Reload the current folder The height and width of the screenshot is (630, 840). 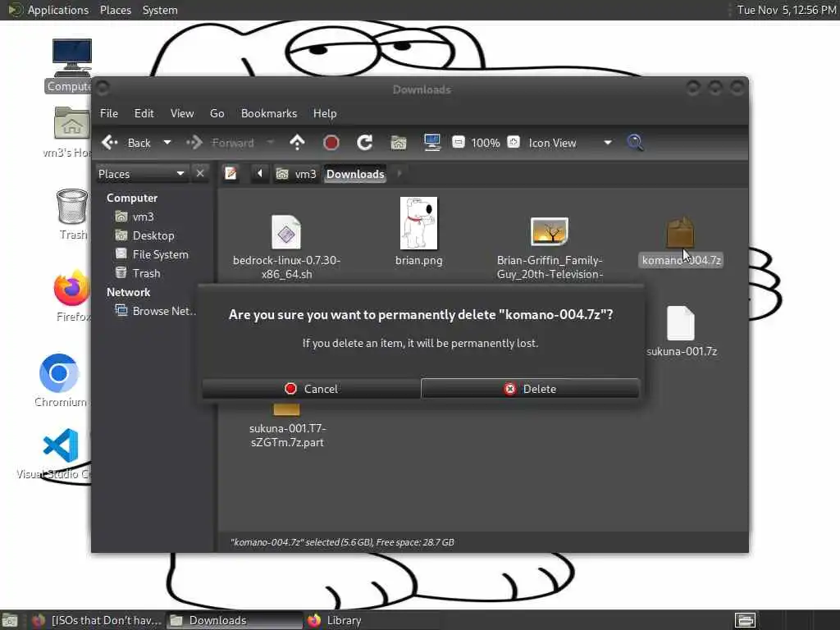[x=365, y=143]
